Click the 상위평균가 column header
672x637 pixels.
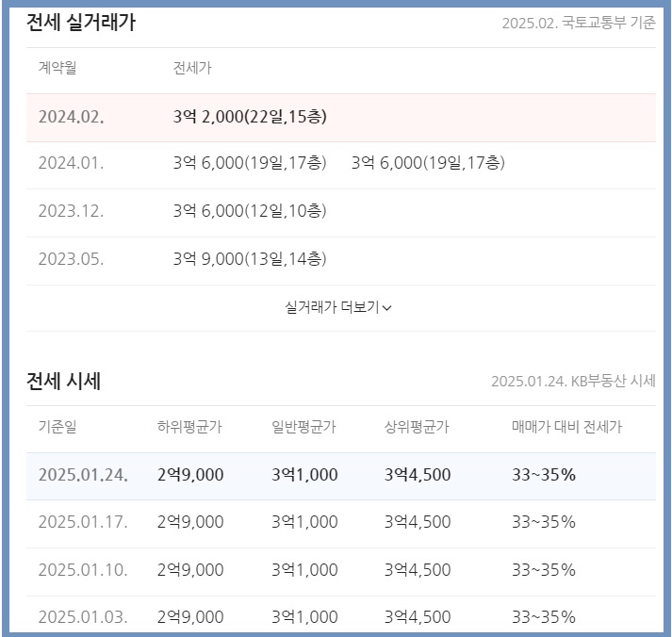coord(417,427)
